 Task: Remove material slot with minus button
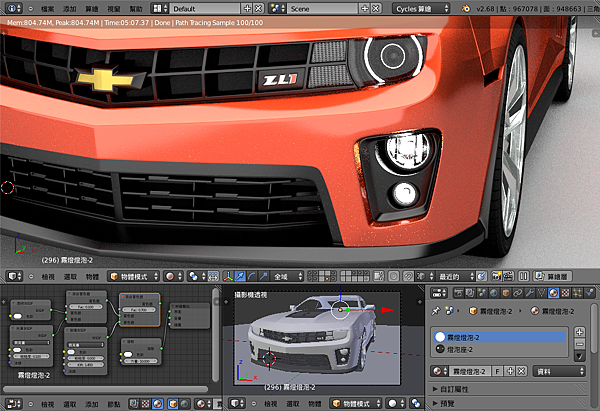point(579,344)
